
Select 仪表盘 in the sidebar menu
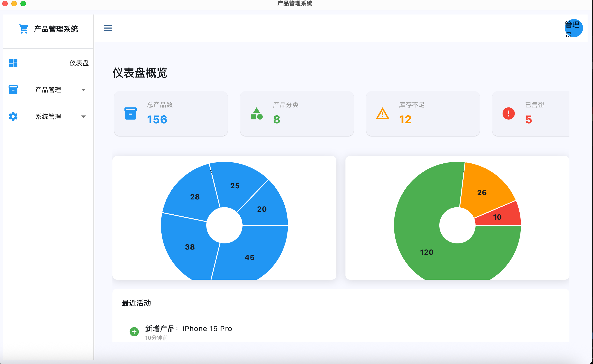click(79, 63)
